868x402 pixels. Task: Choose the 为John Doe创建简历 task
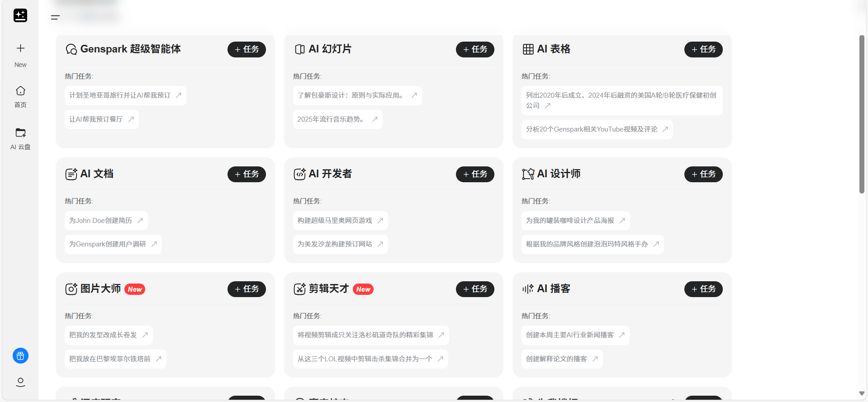point(106,221)
